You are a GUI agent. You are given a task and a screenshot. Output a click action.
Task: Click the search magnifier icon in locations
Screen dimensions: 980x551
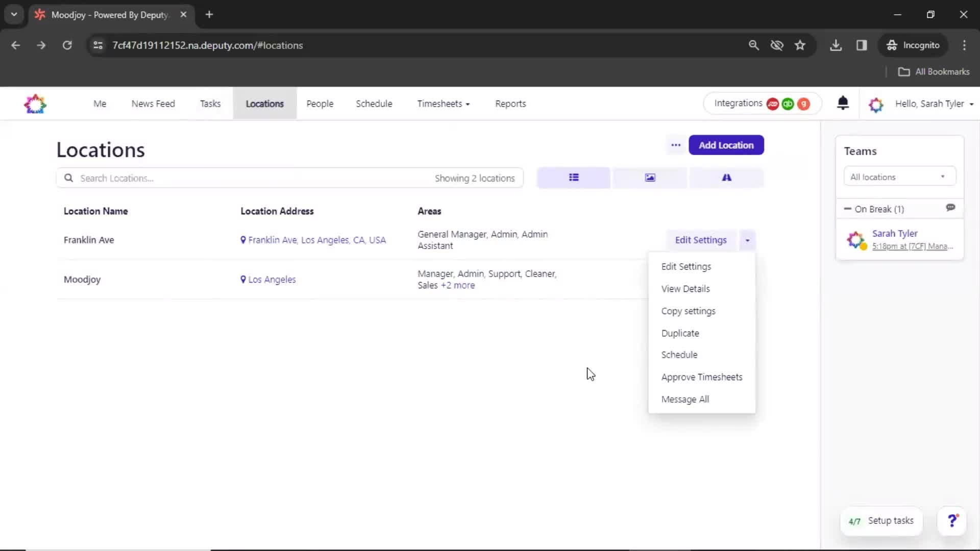click(69, 178)
